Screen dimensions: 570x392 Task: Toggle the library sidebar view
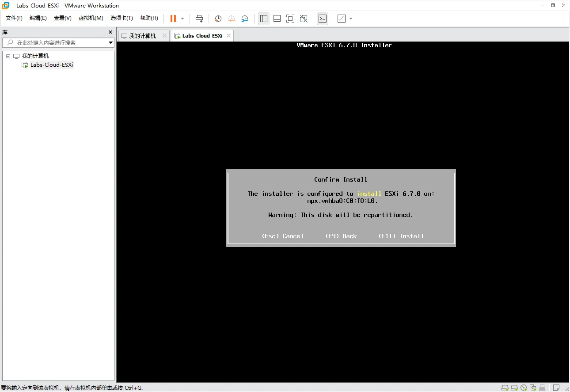[264, 19]
